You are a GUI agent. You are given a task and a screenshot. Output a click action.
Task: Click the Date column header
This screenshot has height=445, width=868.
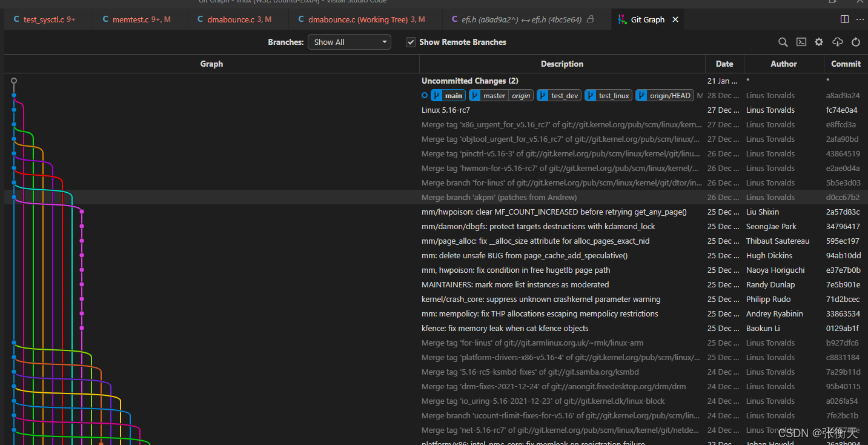pos(724,64)
